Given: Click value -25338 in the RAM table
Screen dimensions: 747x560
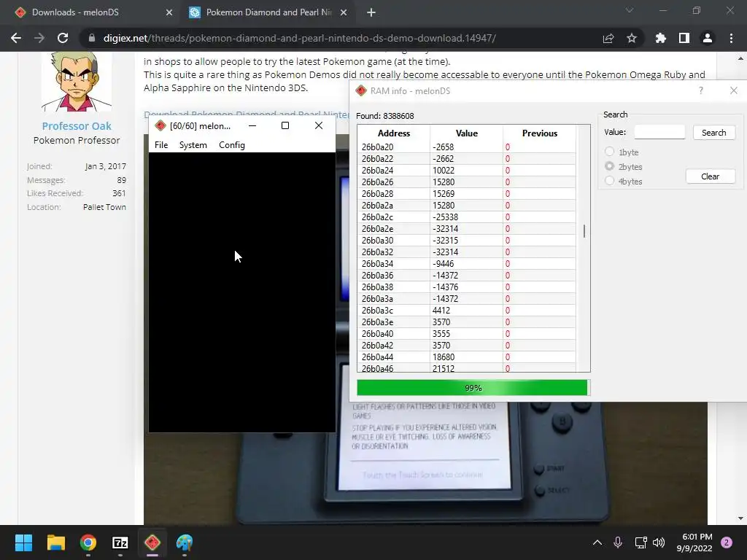Looking at the screenshot, I should (x=445, y=217).
